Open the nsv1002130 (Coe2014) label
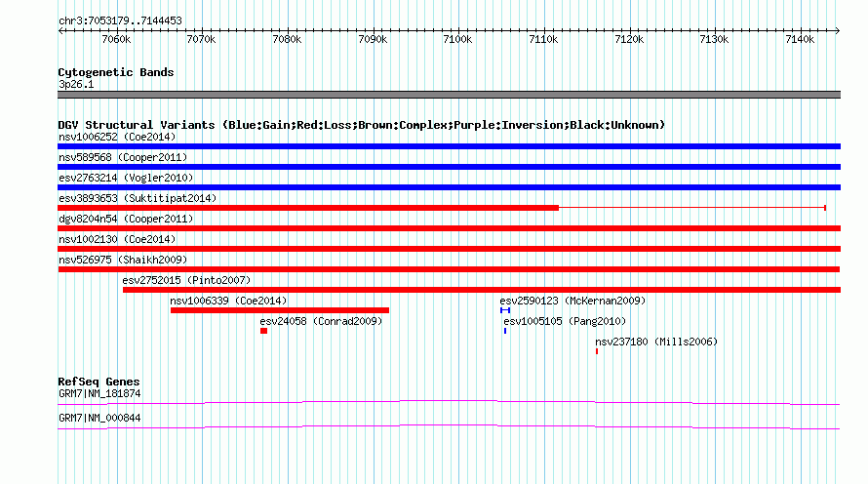Viewport: 868px width, 484px height. (117, 239)
